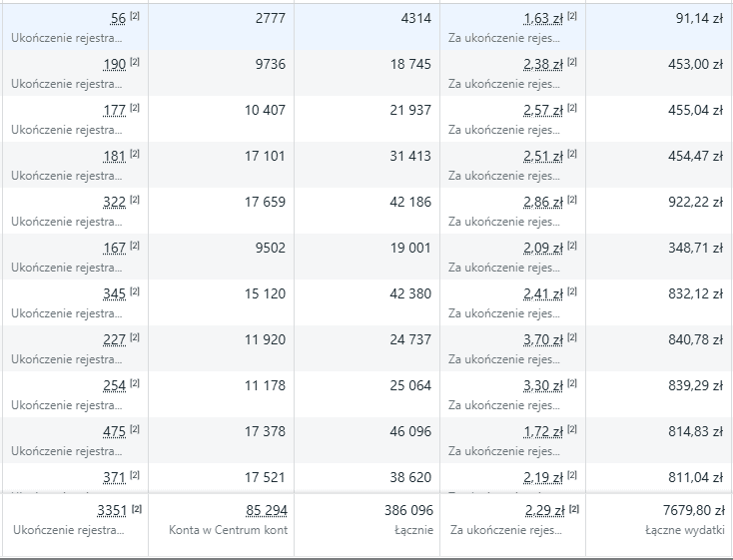Select the 17 101 reach cell
Screen dimensions: 733x560
pyautogui.click(x=265, y=157)
